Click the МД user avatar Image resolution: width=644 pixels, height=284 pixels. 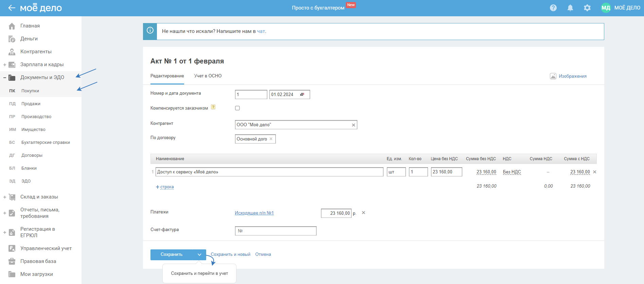point(606,8)
